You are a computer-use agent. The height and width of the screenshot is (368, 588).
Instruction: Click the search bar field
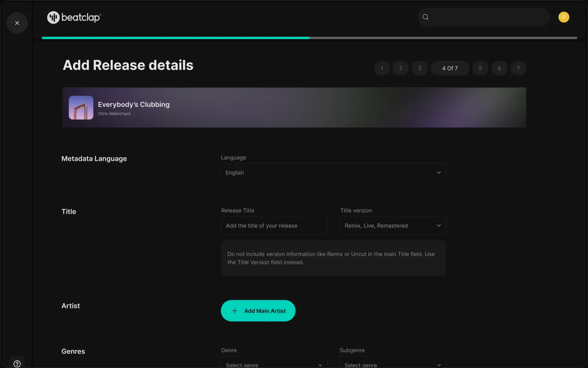484,17
